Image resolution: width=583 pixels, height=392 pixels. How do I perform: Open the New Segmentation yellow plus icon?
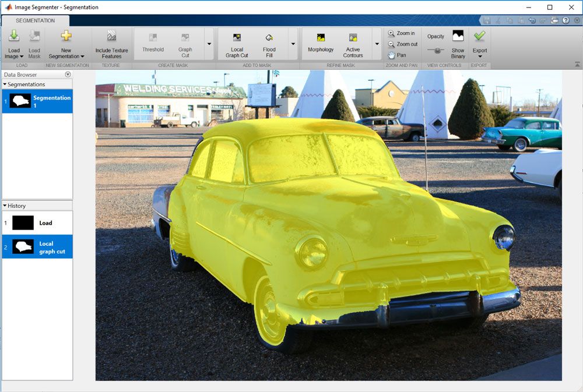(x=66, y=36)
